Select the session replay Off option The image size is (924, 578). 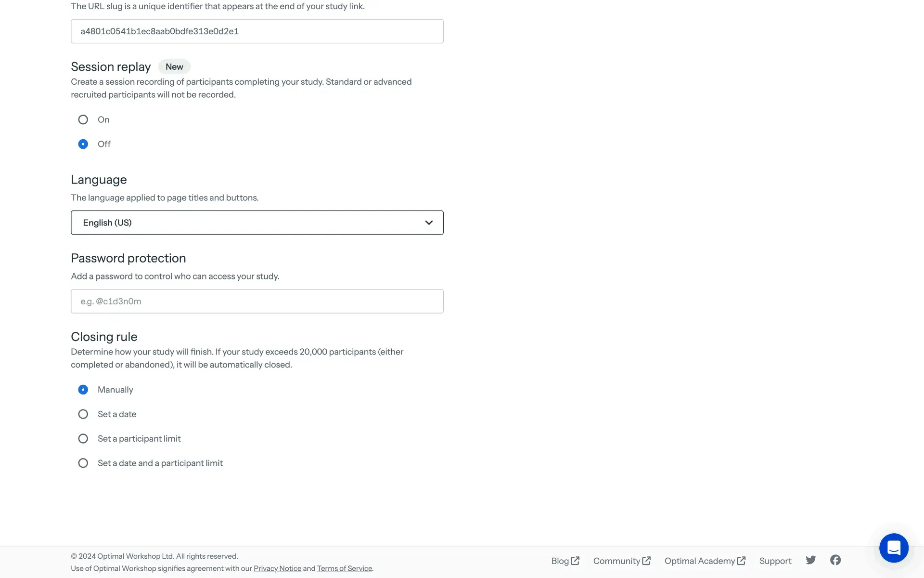(x=83, y=144)
